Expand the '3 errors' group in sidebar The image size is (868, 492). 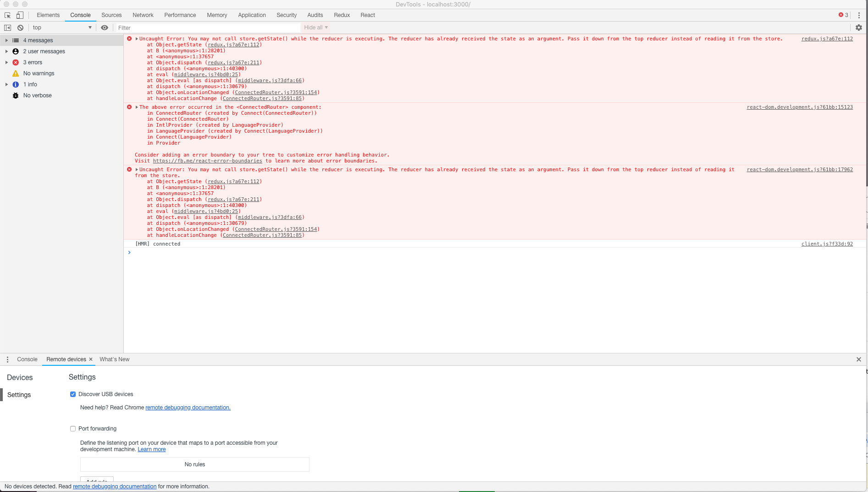6,62
